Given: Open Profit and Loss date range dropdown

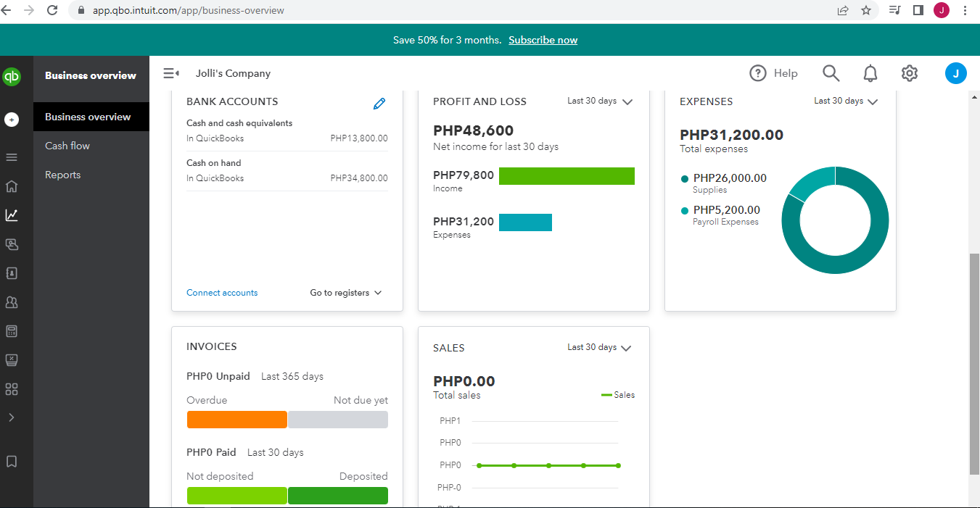Looking at the screenshot, I should pos(600,101).
